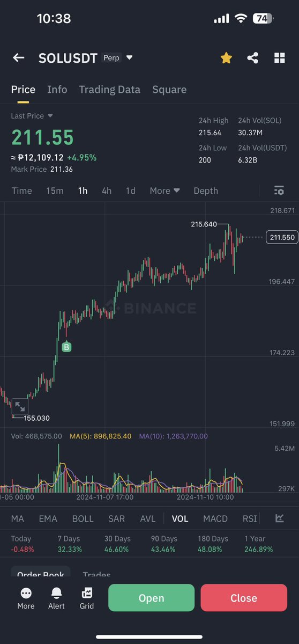Tap the green Open button
Screen dimensions: 299x644
151,598
